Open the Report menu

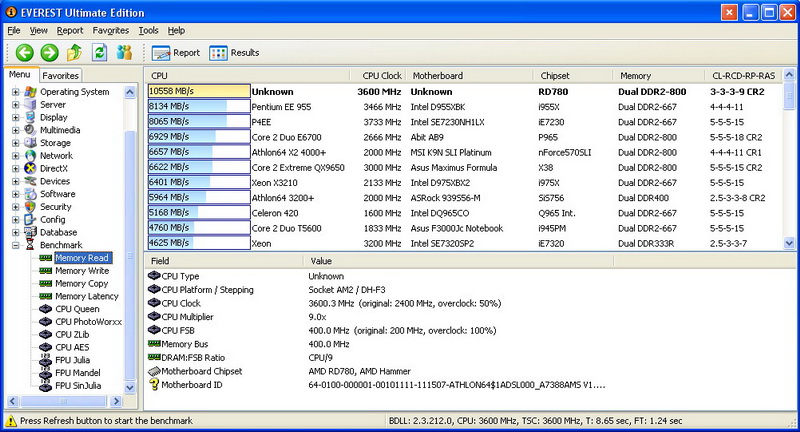tap(70, 31)
